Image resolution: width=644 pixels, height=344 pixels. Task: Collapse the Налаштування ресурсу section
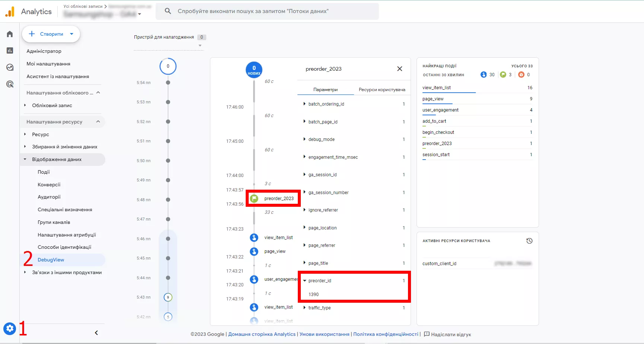point(98,122)
